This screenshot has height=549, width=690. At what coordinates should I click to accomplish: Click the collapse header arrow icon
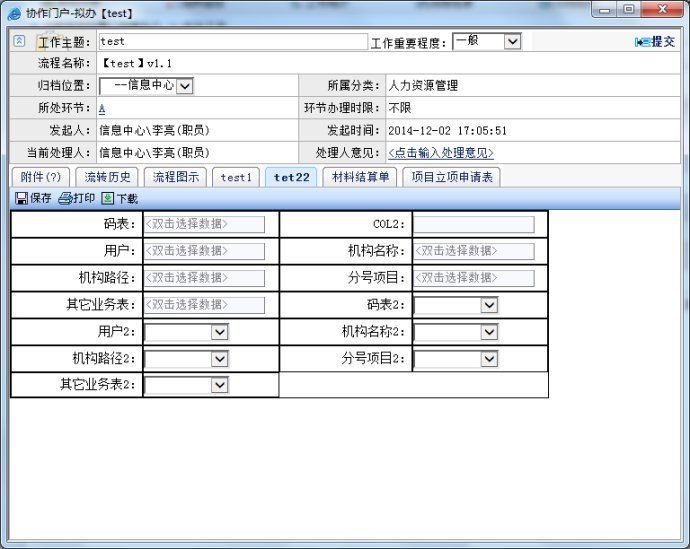click(19, 41)
